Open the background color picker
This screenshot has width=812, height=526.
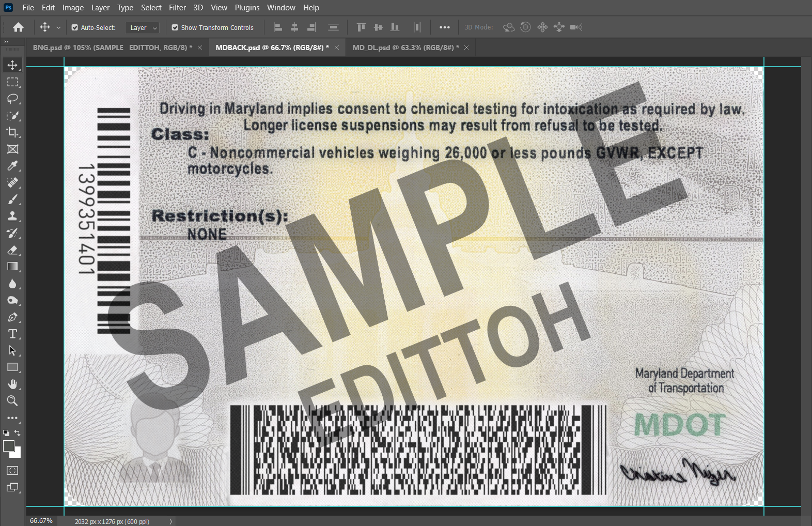coord(18,454)
